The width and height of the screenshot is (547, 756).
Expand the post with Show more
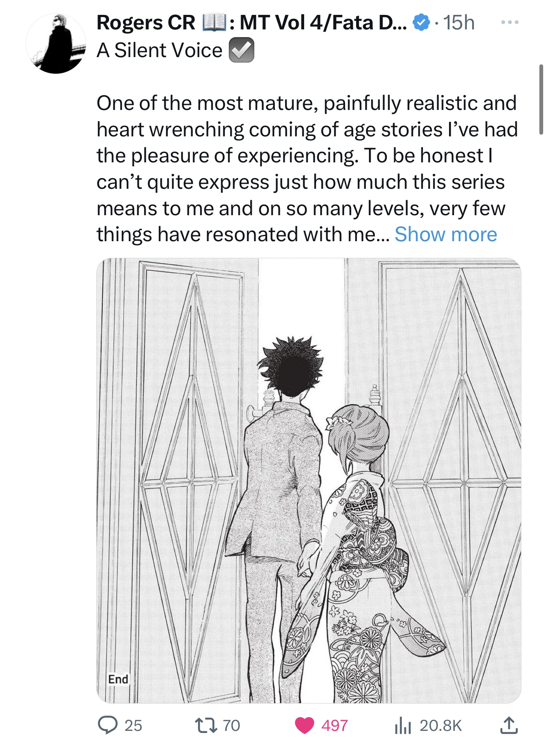446,234
